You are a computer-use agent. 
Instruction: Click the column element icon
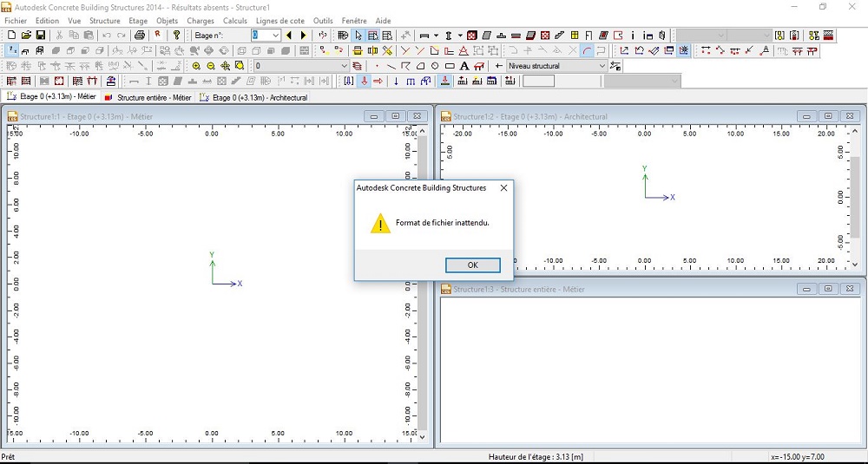449,36
